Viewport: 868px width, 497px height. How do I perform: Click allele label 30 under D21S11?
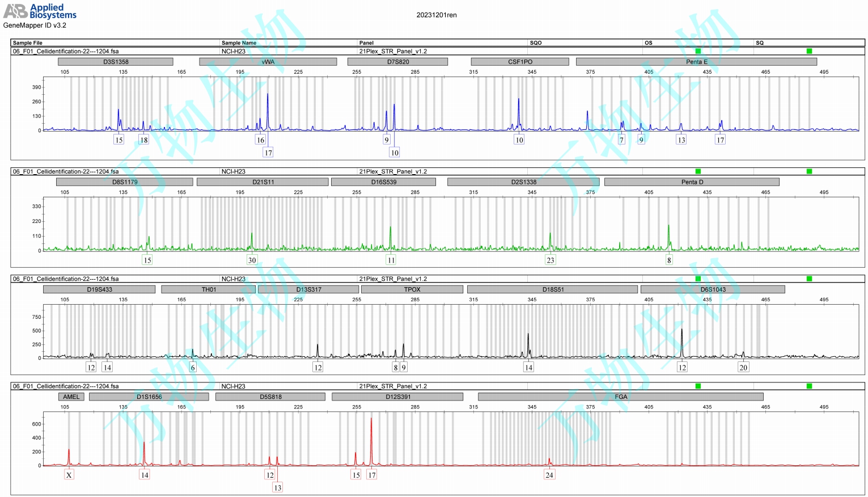(252, 260)
